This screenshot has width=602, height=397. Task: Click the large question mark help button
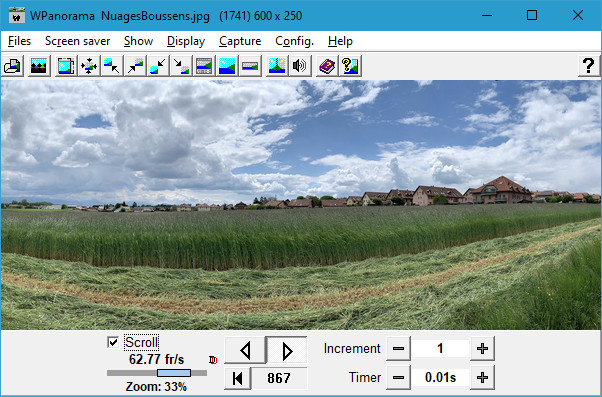pyautogui.click(x=589, y=66)
